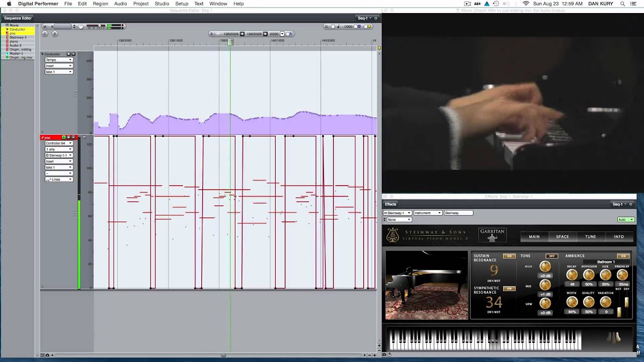
Task: Click the S button in the selection bar
Action: point(212,34)
